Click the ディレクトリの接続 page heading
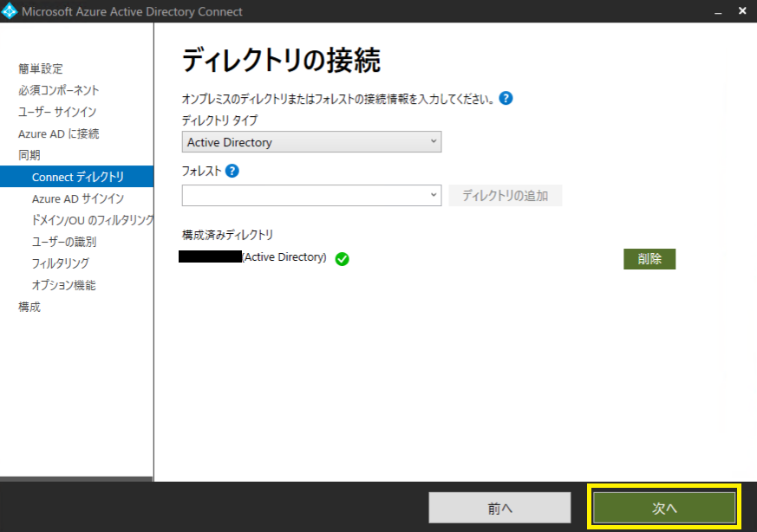Viewport: 757px width, 532px height. click(281, 61)
